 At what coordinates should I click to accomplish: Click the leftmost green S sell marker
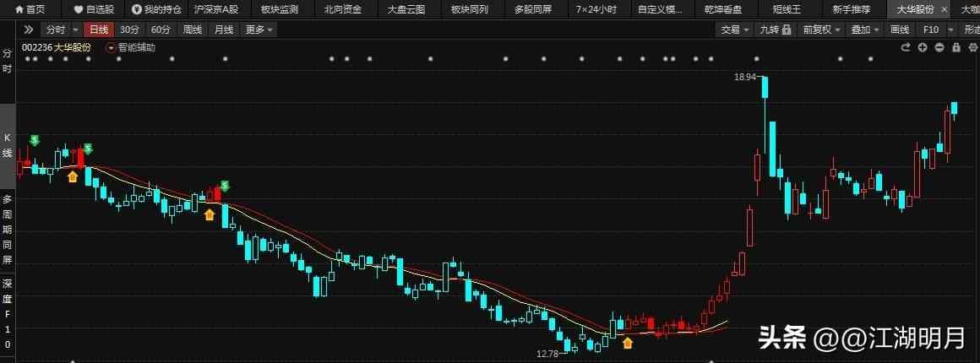point(35,140)
